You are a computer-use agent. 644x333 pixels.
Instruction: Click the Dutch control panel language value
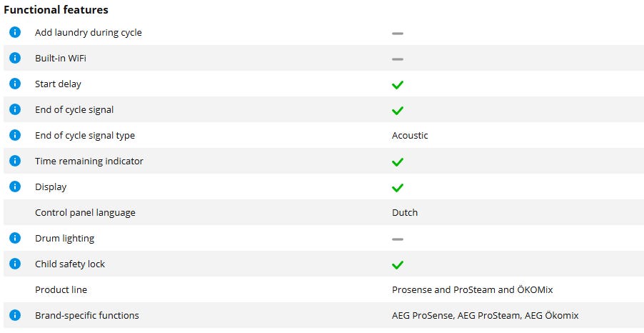click(x=405, y=212)
